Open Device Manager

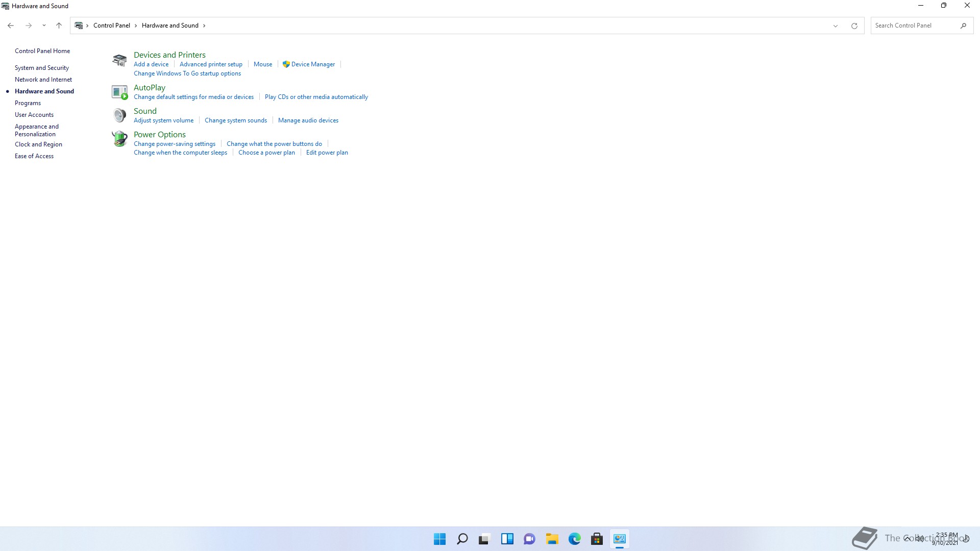coord(313,64)
